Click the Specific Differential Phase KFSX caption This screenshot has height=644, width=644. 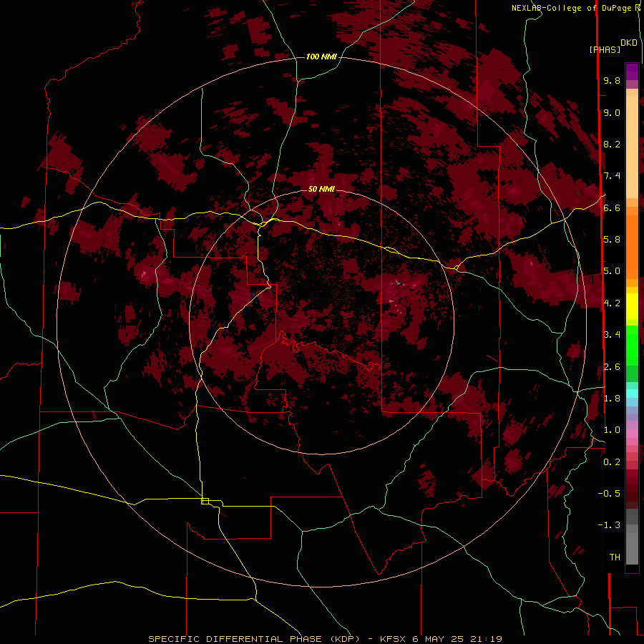[x=325, y=639]
